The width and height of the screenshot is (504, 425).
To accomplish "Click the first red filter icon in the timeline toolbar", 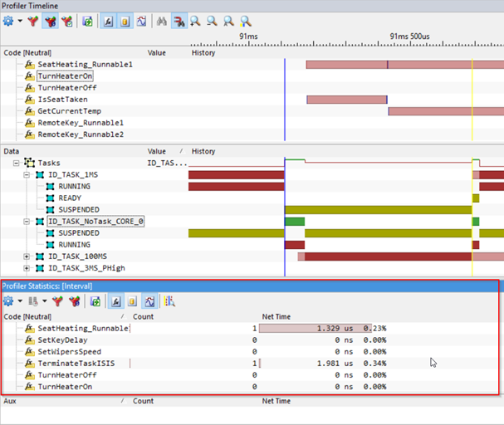I will 33,21.
